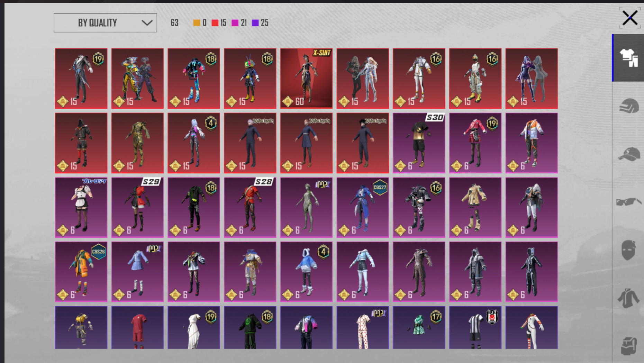The height and width of the screenshot is (363, 644).
Task: Select the outfits shirt category tab
Action: [x=628, y=58]
